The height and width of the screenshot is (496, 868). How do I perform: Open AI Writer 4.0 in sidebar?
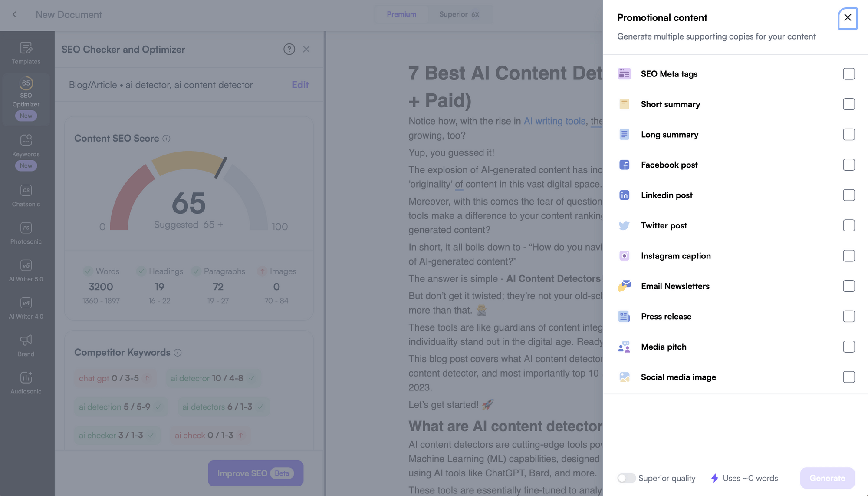click(26, 308)
